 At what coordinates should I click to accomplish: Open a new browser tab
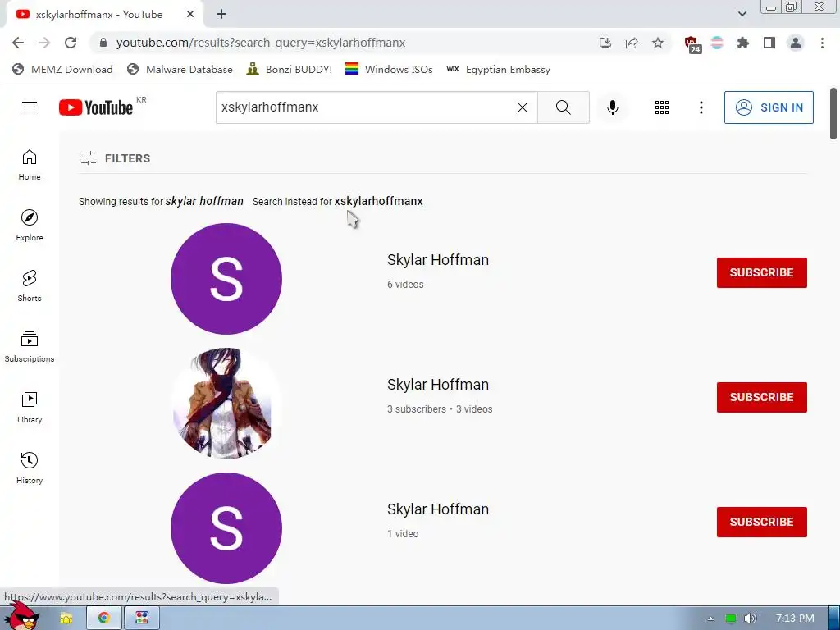[x=221, y=15]
